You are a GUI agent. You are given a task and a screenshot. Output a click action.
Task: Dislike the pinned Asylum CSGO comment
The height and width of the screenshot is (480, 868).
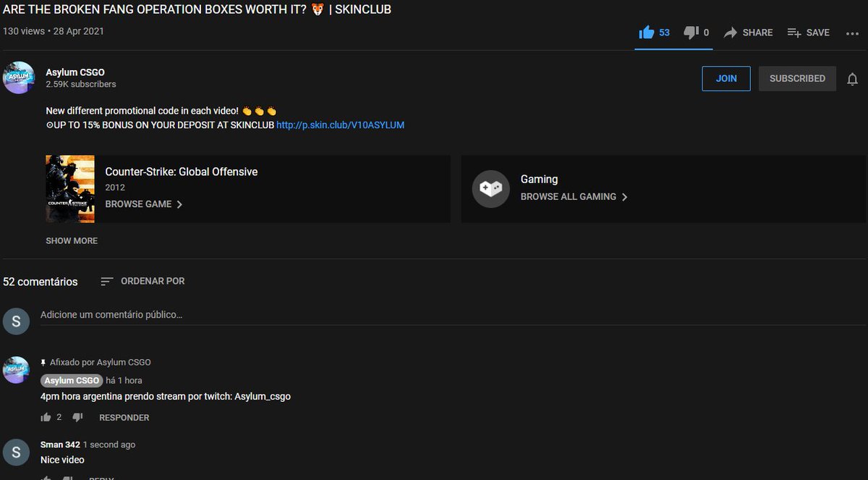(77, 417)
